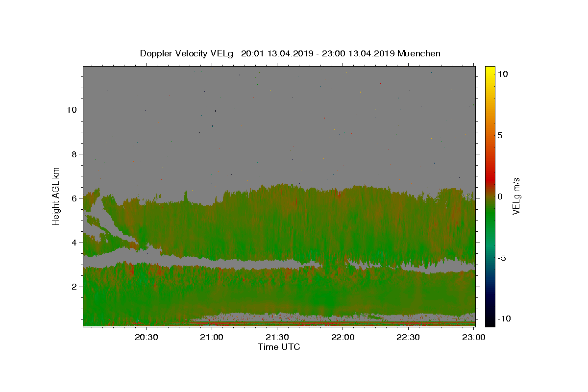The height and width of the screenshot is (392, 588).
Task: Click the plot title 'Doppler Velocity VELg'
Action: pyautogui.click(x=187, y=53)
